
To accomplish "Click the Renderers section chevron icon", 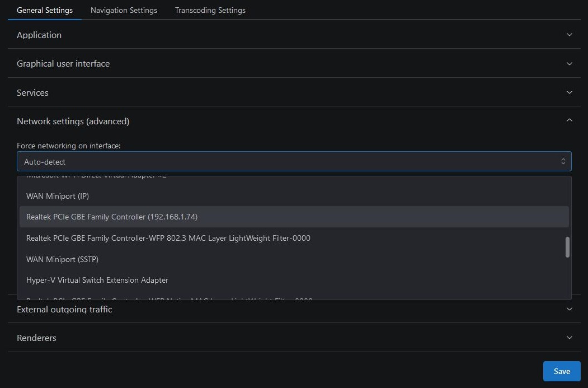I will click(569, 338).
